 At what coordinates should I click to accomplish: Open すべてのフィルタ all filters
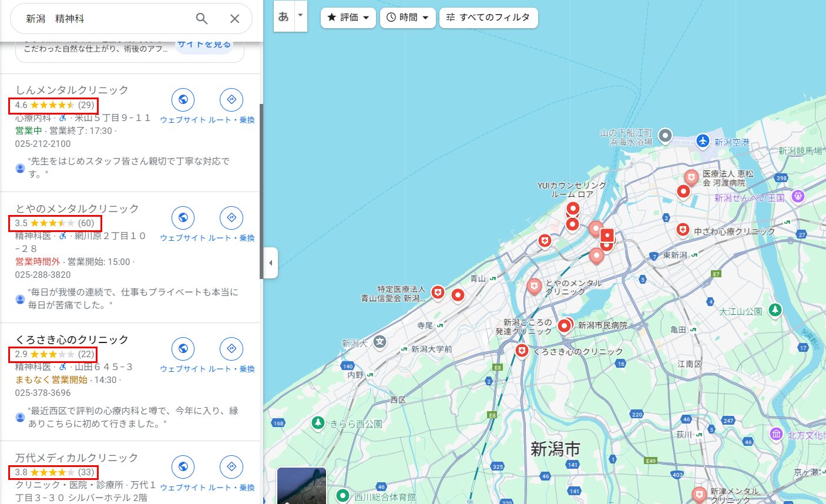[x=489, y=18]
